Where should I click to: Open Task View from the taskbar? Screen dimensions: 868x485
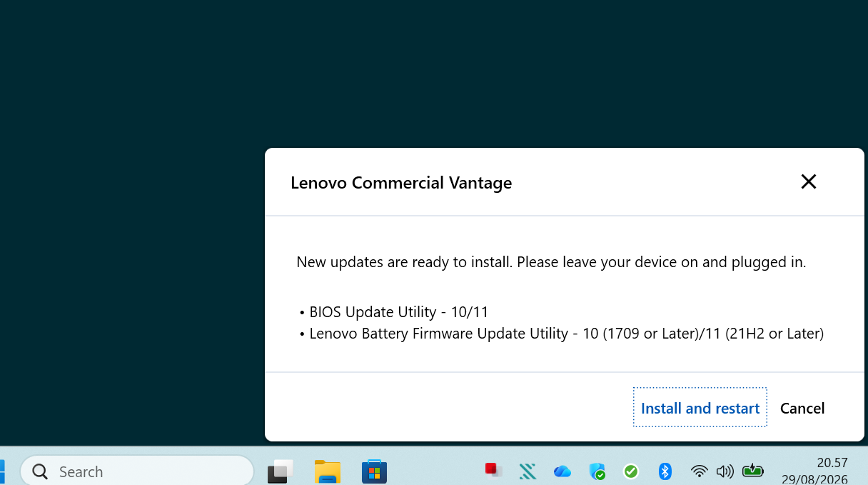coord(281,471)
